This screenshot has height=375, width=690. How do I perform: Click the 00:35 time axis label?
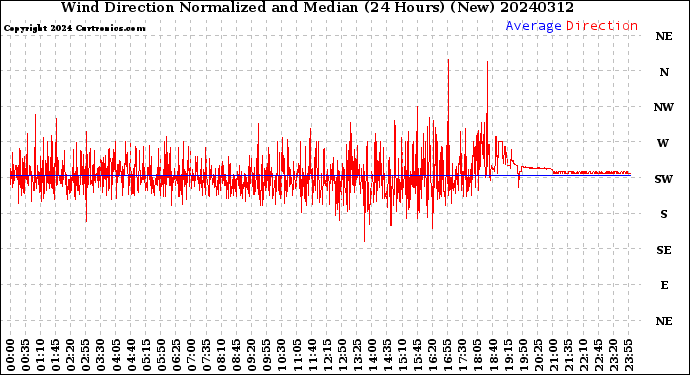pos(26,355)
